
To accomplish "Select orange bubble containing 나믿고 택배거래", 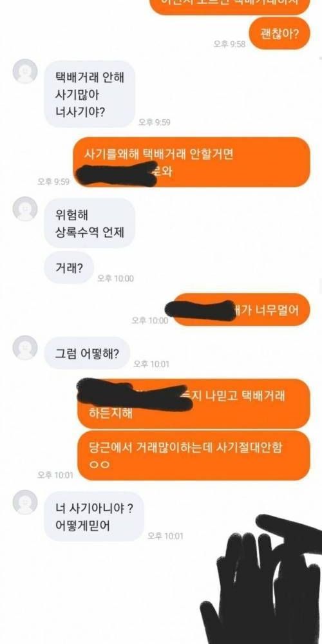I will (x=194, y=404).
